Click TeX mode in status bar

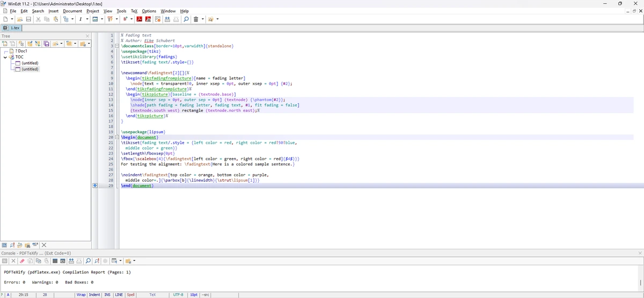tap(152, 295)
